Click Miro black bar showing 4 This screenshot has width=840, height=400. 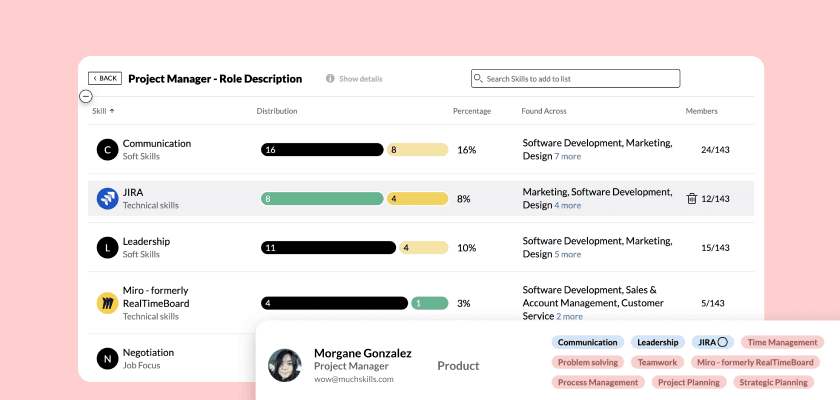pos(334,303)
